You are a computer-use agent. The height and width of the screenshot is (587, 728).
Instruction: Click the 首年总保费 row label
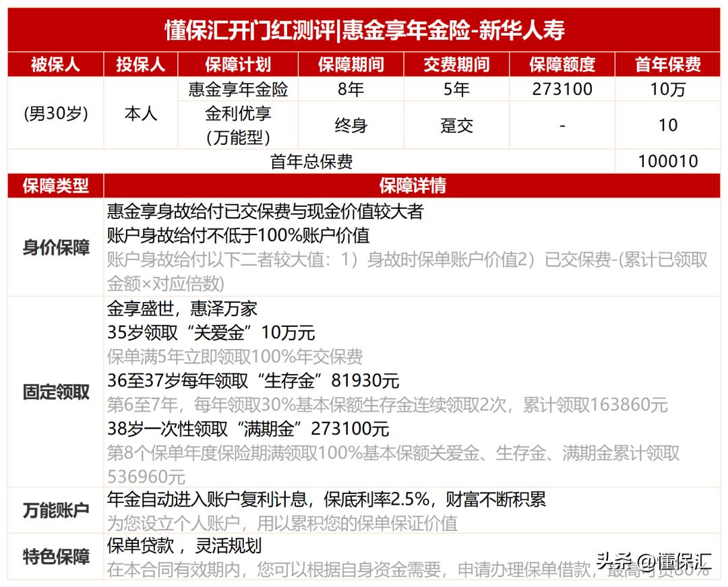(311, 162)
